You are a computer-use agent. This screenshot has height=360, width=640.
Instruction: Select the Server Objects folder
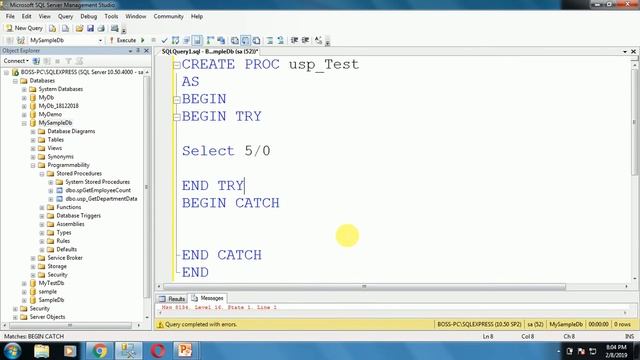click(47, 317)
